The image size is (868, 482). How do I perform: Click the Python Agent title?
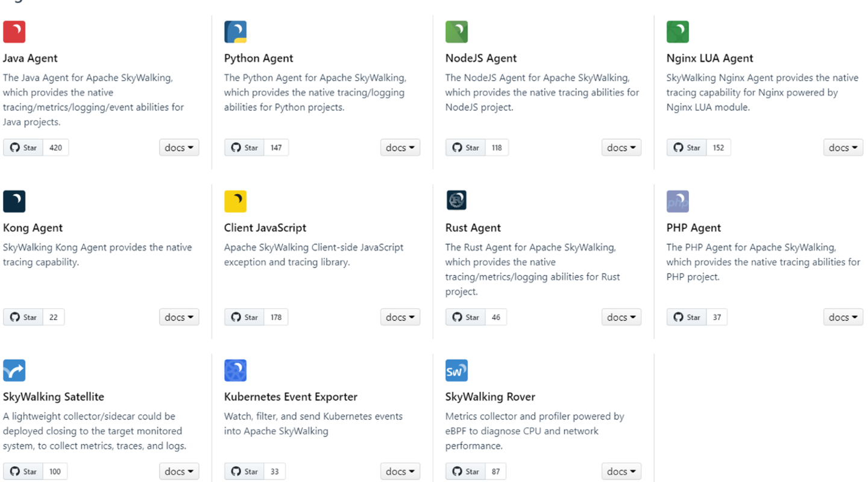point(259,58)
